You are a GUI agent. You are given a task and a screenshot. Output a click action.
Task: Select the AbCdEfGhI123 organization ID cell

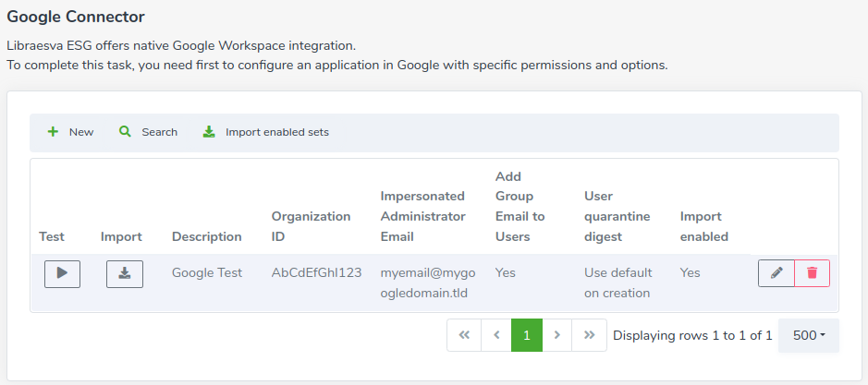coord(316,272)
